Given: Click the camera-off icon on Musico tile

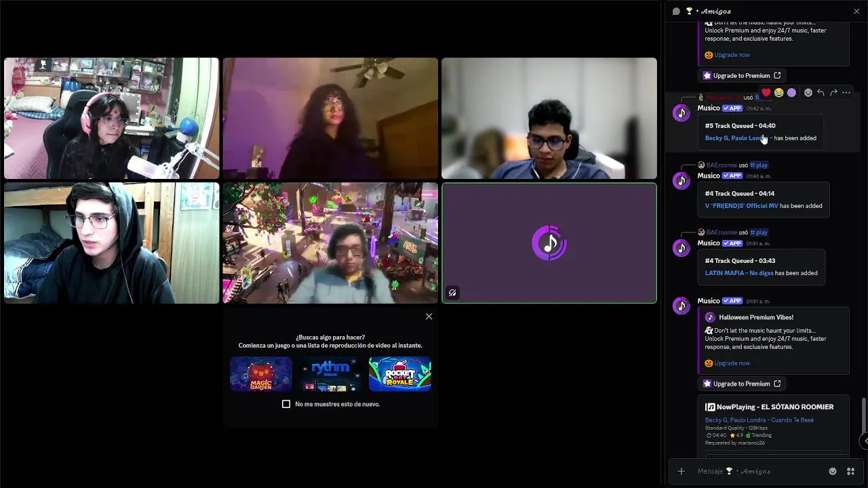Looking at the screenshot, I should pyautogui.click(x=452, y=293).
